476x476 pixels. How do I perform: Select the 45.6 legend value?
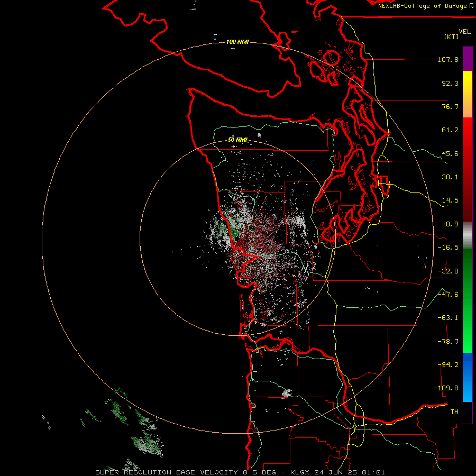tap(450, 153)
